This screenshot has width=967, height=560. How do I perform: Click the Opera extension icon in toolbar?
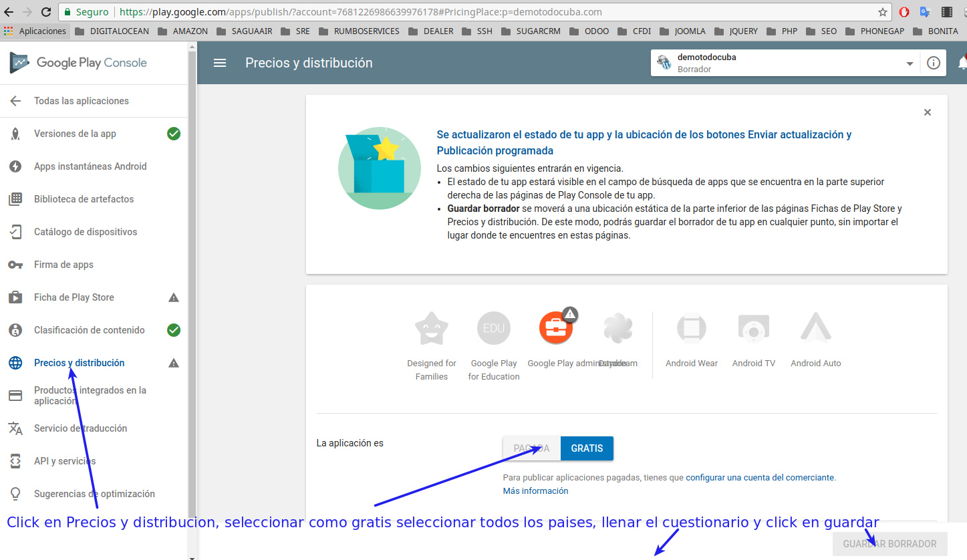coord(904,12)
